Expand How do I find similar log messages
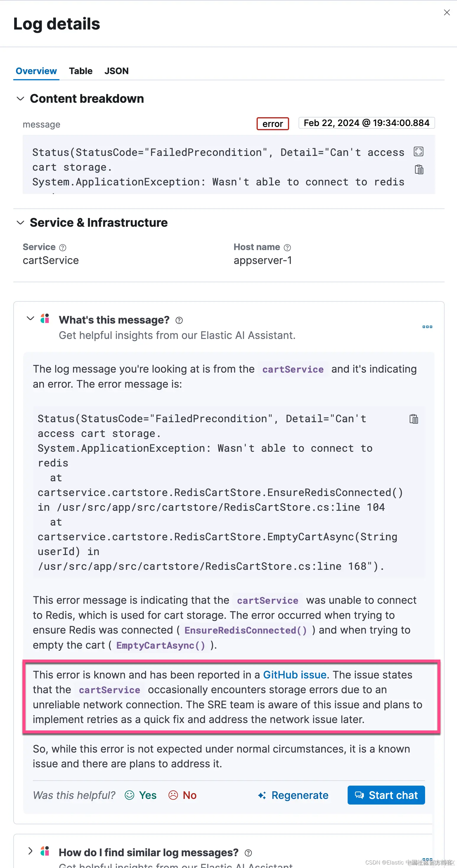This screenshot has height=868, width=457. click(30, 851)
